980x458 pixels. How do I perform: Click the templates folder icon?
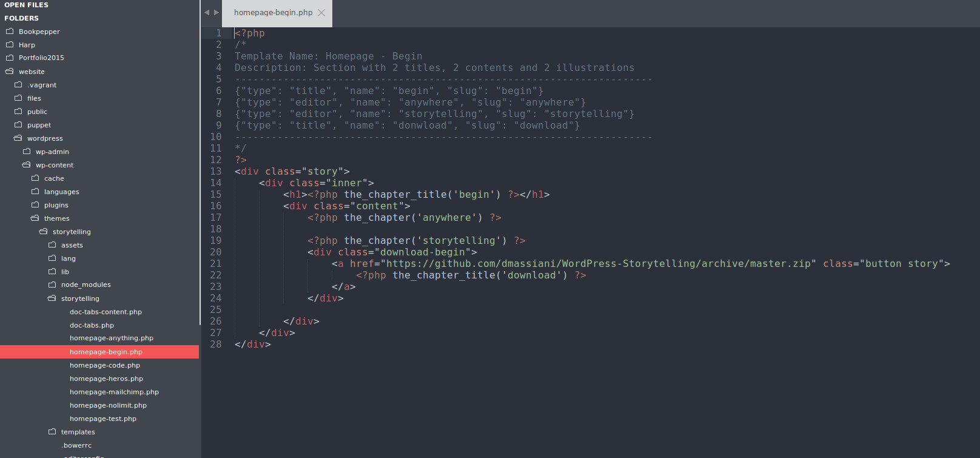click(x=52, y=431)
